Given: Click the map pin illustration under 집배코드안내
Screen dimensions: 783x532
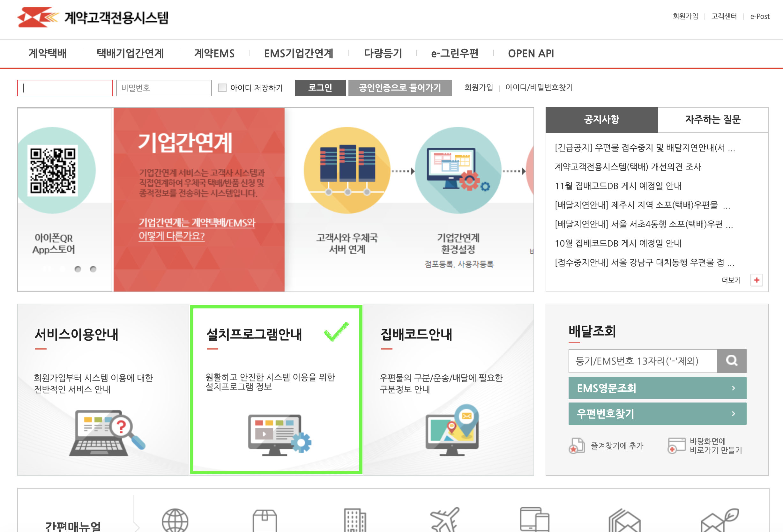Looking at the screenshot, I should pos(452,430).
